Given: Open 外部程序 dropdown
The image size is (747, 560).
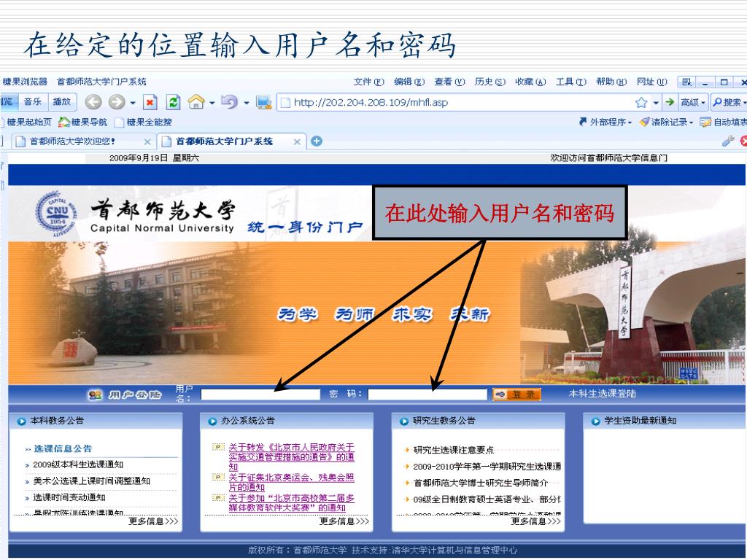Looking at the screenshot, I should pyautogui.click(x=605, y=122).
